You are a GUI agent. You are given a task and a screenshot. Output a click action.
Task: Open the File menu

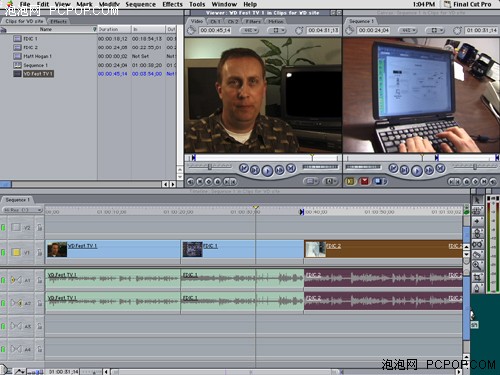pyautogui.click(x=25, y=4)
